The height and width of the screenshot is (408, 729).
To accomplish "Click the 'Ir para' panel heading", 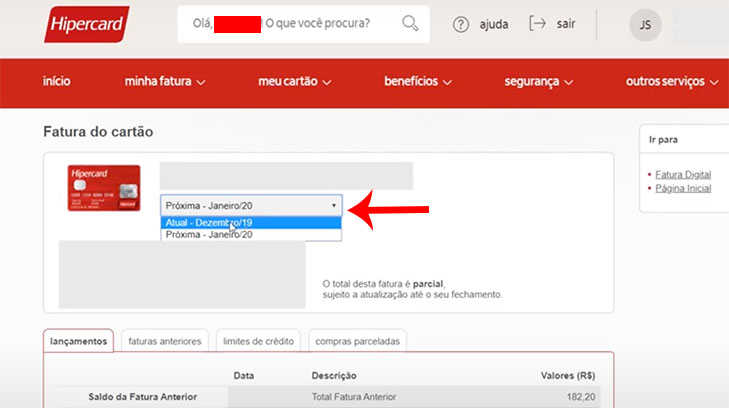I will [x=663, y=140].
